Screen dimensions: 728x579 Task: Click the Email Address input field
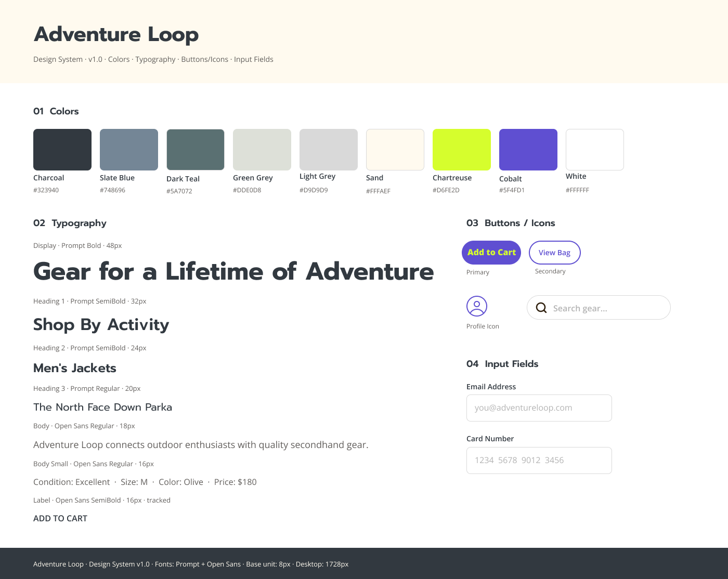tap(539, 408)
